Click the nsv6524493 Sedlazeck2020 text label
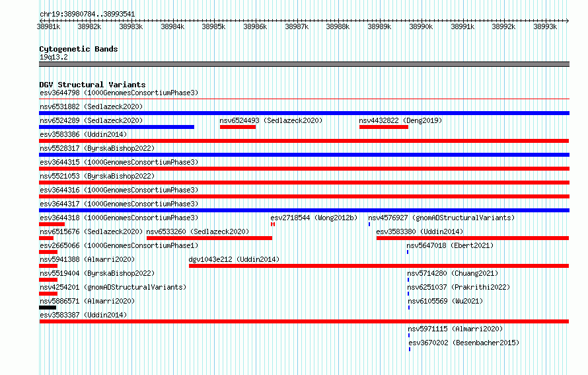 pyautogui.click(x=271, y=120)
